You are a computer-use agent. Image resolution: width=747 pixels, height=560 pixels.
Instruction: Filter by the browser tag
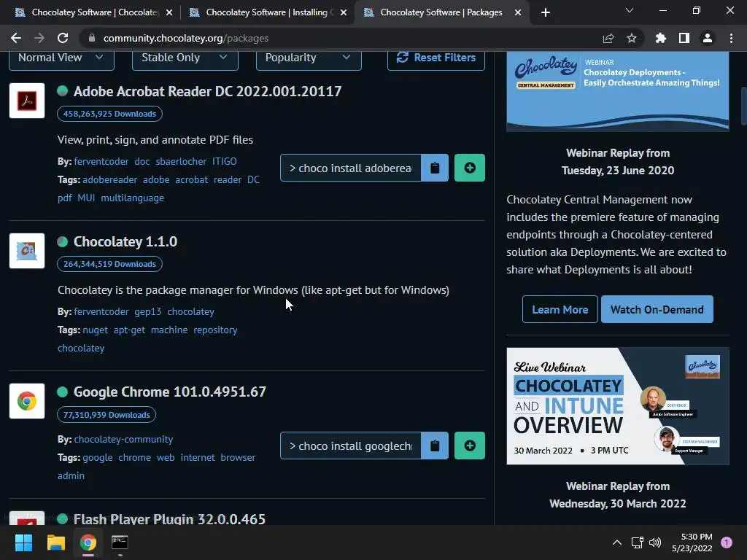[238, 458]
